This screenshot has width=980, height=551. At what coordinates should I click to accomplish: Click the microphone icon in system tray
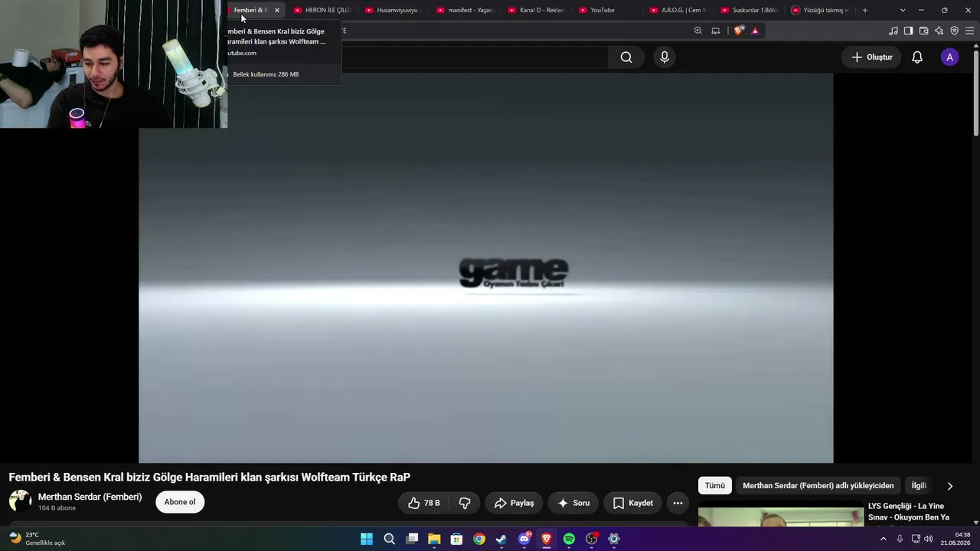point(900,539)
